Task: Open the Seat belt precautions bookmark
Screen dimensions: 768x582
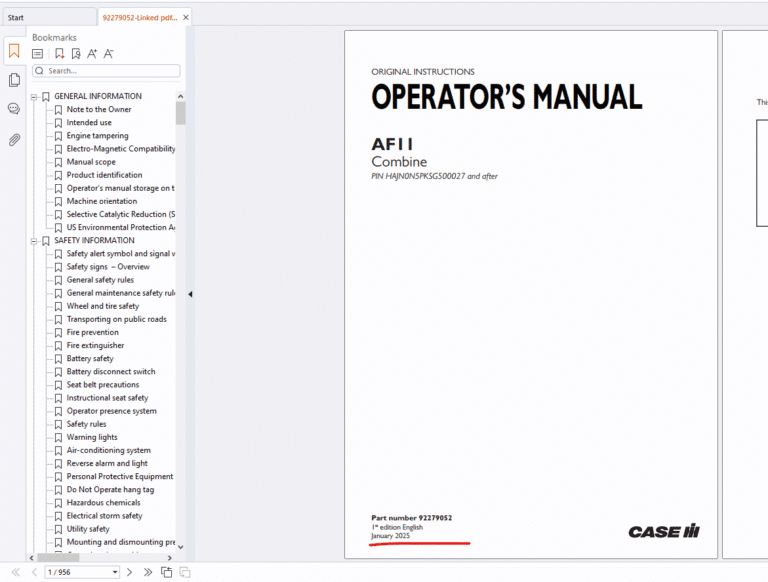Action: click(103, 385)
